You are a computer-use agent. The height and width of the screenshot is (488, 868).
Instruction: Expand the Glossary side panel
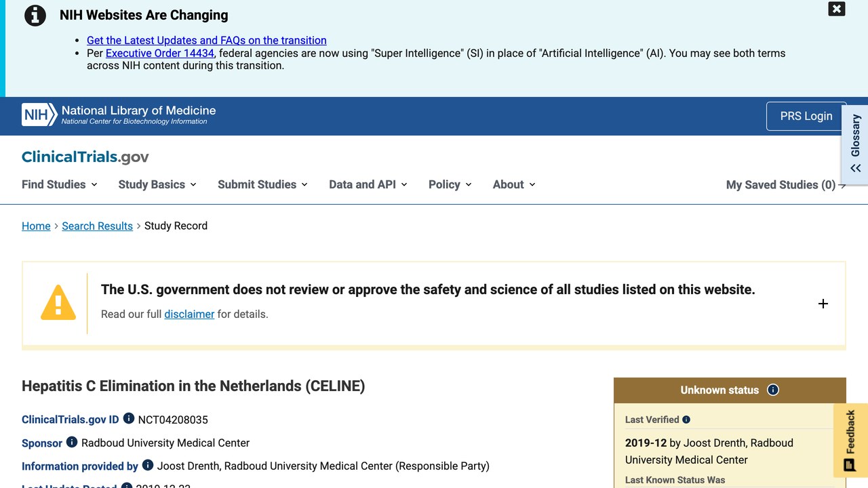(x=855, y=144)
